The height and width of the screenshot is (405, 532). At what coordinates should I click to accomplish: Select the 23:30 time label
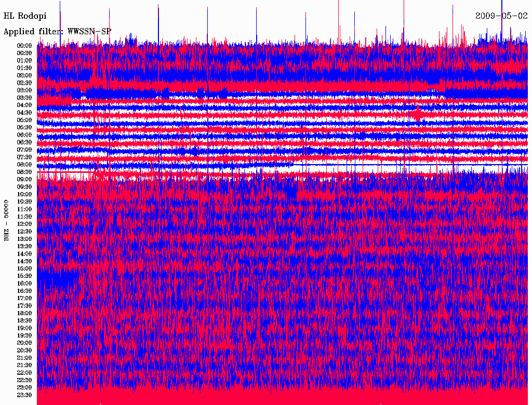coord(25,395)
